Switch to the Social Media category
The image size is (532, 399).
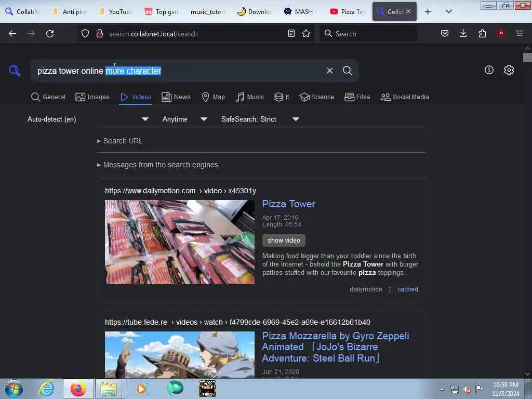405,97
